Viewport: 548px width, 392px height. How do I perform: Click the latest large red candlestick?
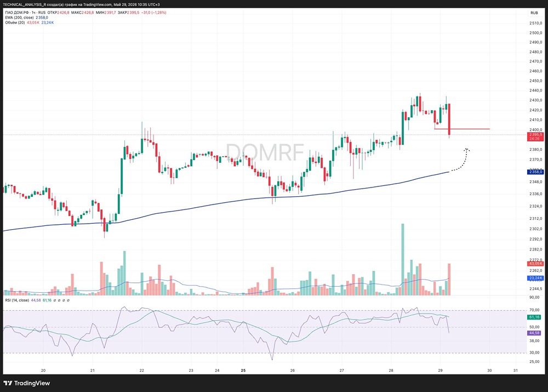449,119
